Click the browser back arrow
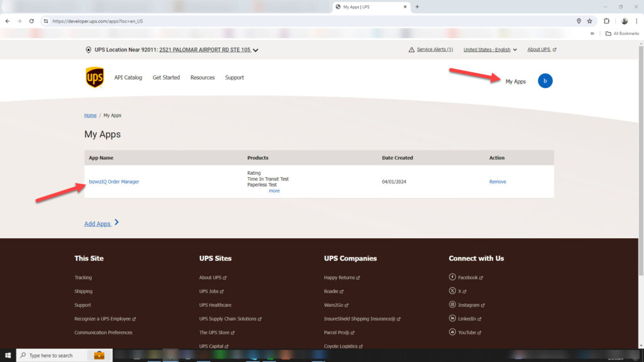 pos(8,21)
